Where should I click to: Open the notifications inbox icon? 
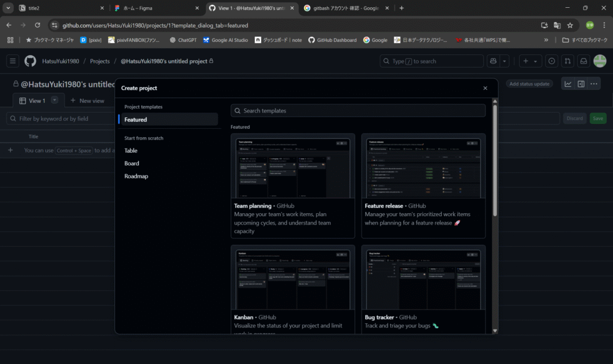(584, 62)
